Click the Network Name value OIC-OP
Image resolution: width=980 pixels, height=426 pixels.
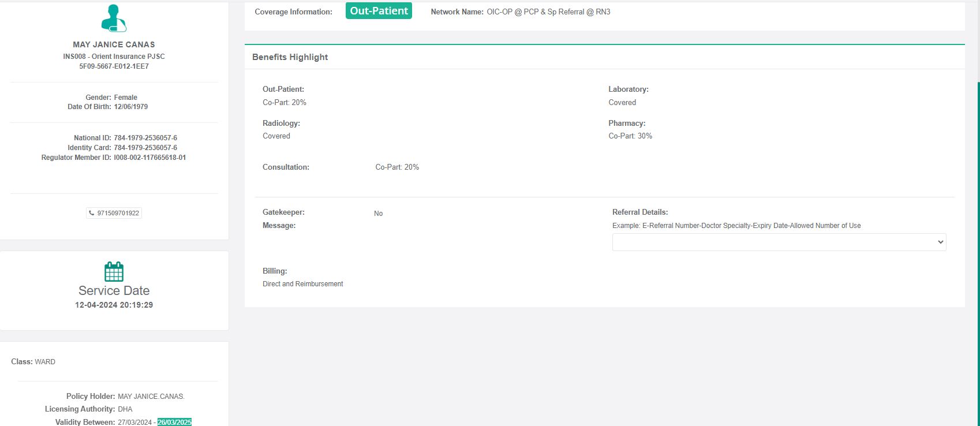(548, 12)
